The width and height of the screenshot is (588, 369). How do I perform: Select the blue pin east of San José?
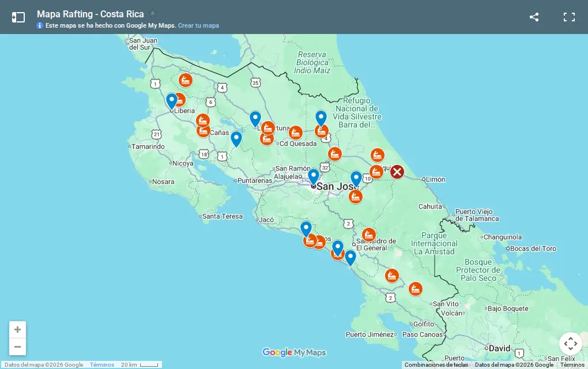pos(356,179)
